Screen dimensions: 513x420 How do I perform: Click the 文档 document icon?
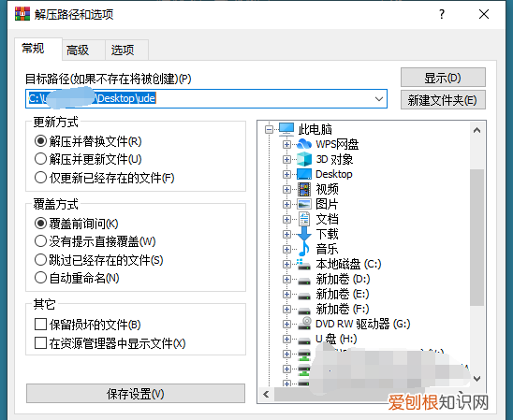[304, 219]
